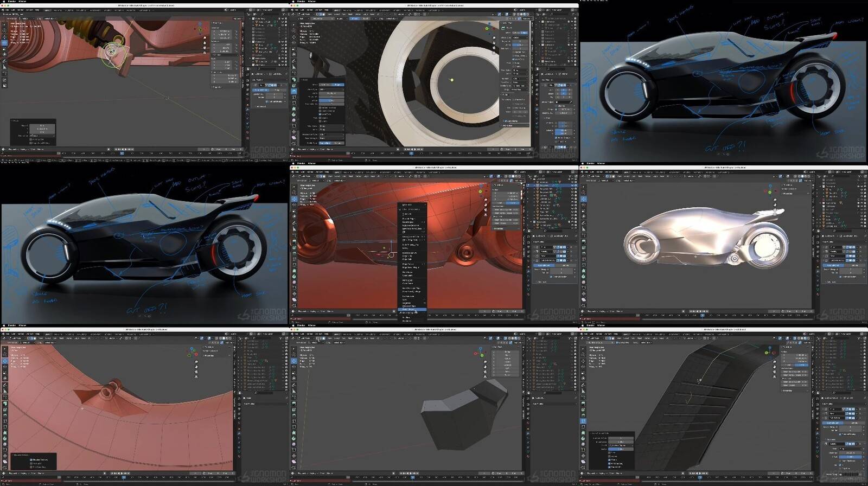This screenshot has height=486, width=868.
Task: Uncheck the Clamp checkbox in the Loop Cut panel
Action: point(609,460)
